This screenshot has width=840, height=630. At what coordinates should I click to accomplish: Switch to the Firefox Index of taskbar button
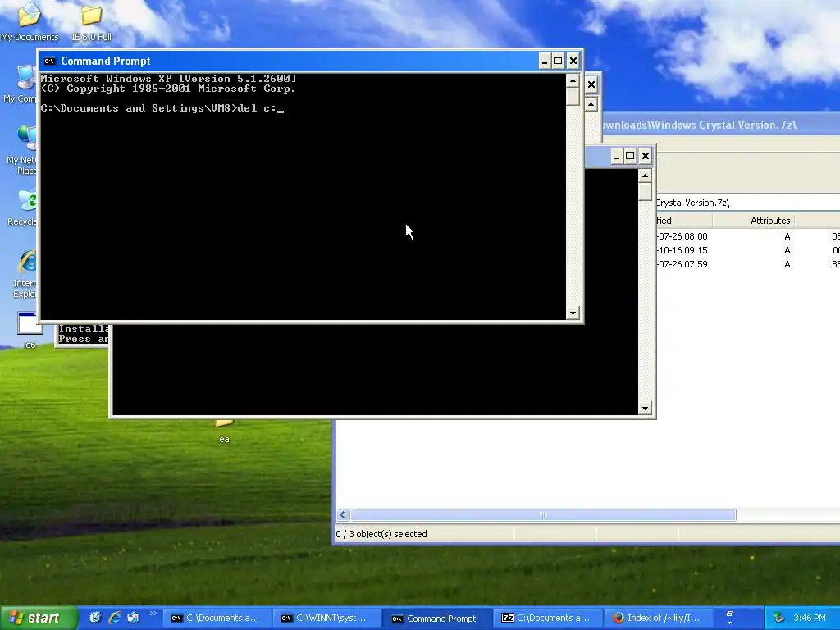pos(657,619)
